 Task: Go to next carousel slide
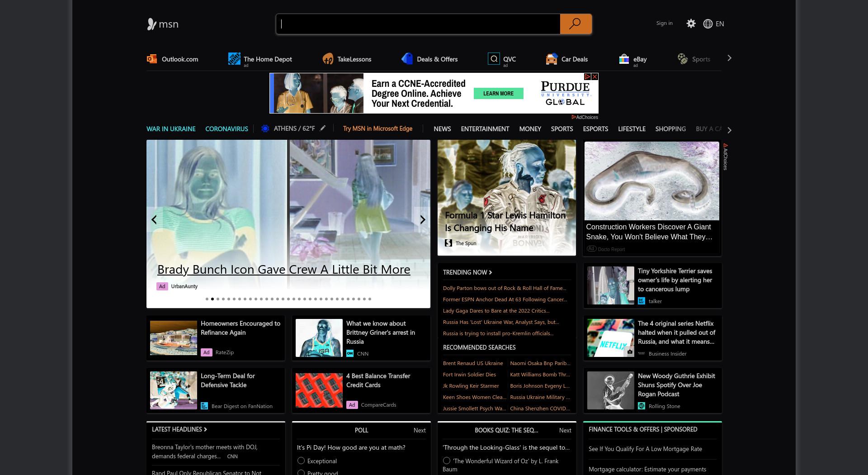coord(422,219)
